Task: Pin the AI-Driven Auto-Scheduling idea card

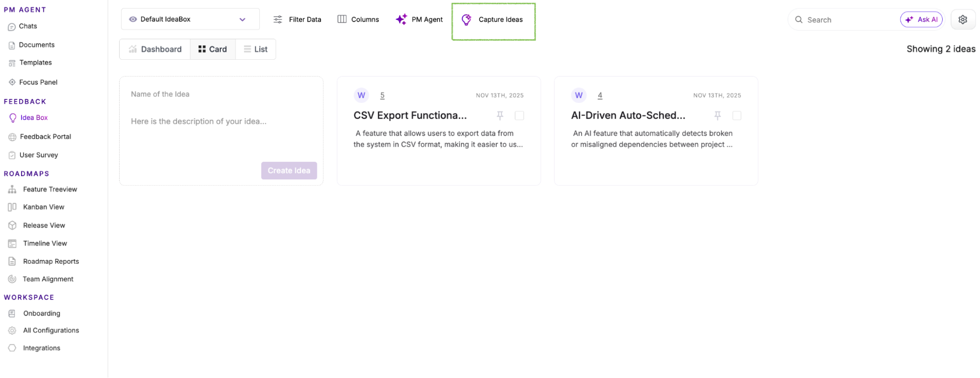Action: pos(717,116)
